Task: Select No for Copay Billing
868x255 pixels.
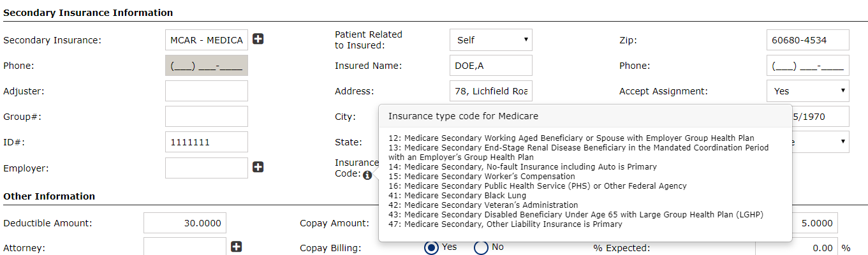Action: click(x=481, y=247)
